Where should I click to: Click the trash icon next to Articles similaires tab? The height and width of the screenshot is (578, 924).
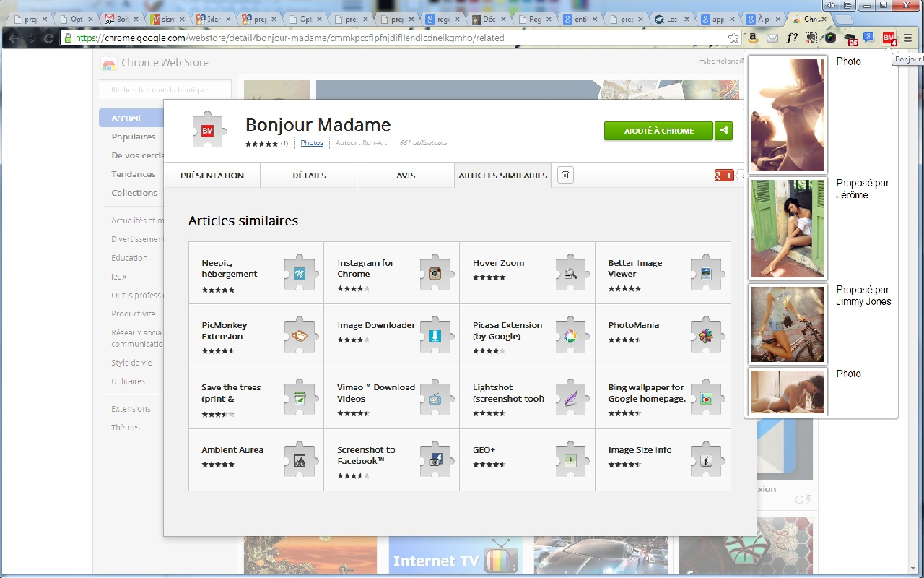(x=566, y=175)
